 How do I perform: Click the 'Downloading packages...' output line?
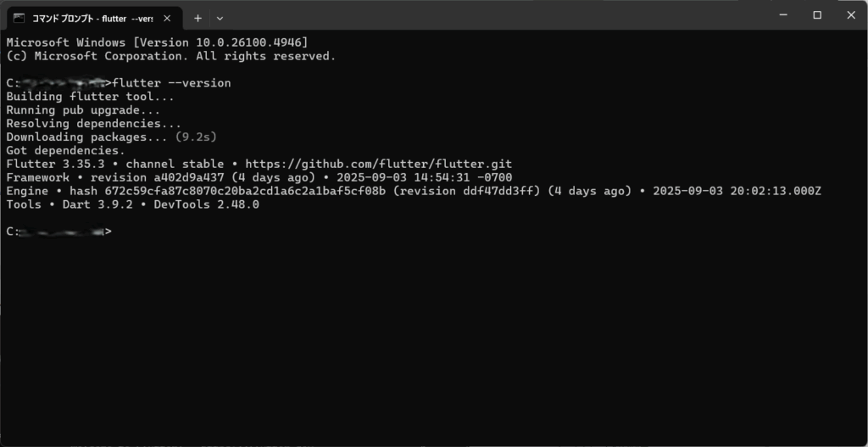click(86, 137)
